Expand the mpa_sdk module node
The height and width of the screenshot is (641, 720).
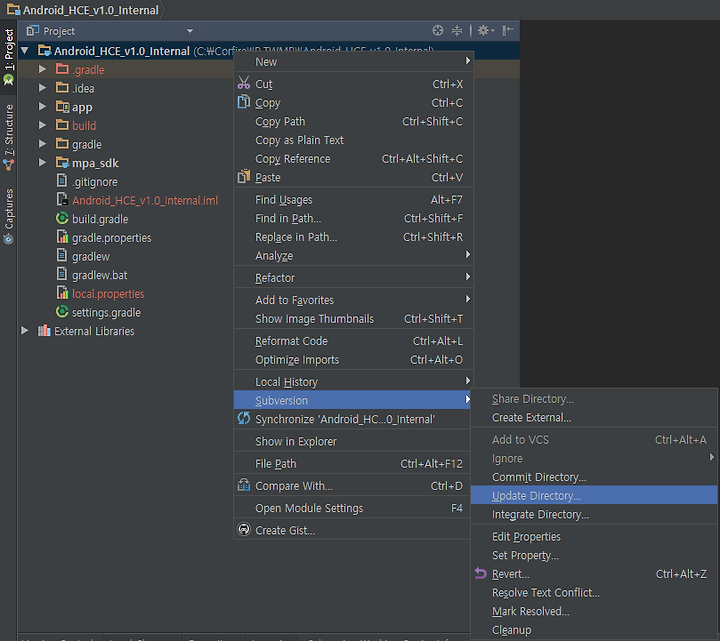coord(42,163)
